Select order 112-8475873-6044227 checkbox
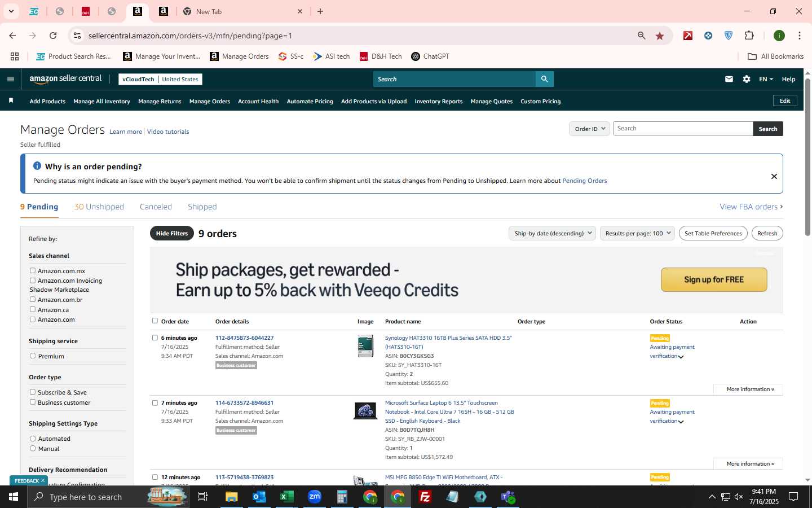The image size is (812, 508). tap(155, 338)
